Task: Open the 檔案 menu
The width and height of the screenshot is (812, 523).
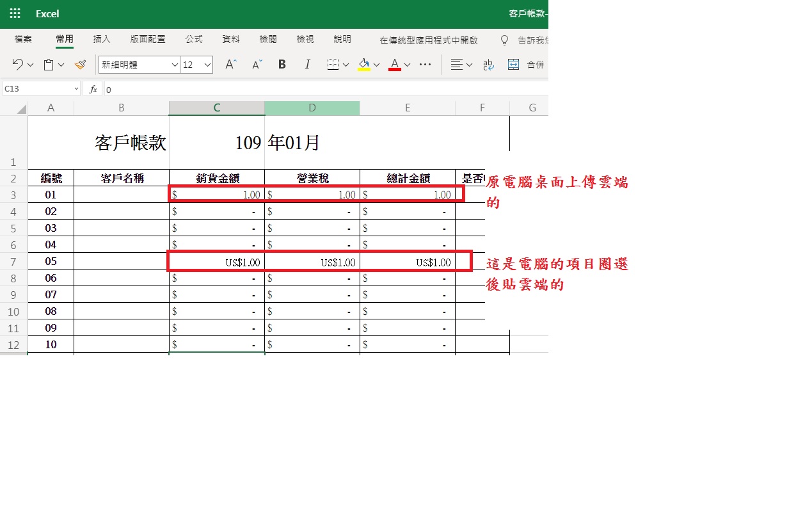Action: click(22, 39)
